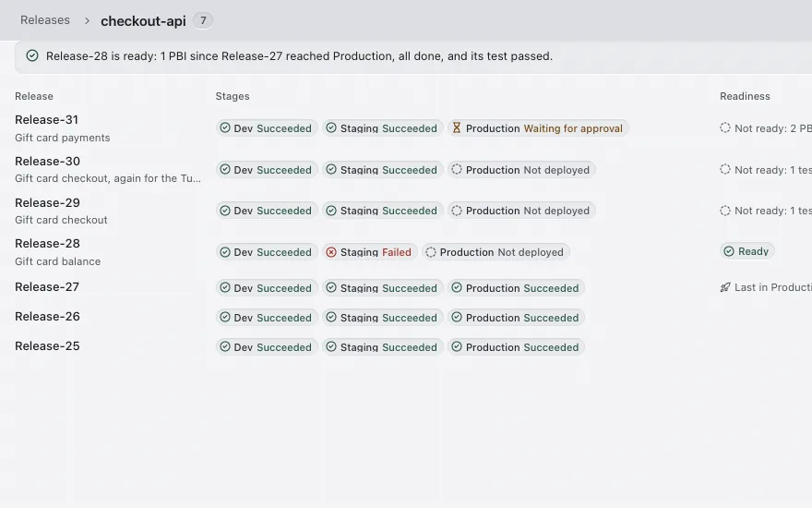Viewport: 812px width, 508px height.
Task: Click hourglass icon in Release-31 Production pill
Action: coord(456,127)
